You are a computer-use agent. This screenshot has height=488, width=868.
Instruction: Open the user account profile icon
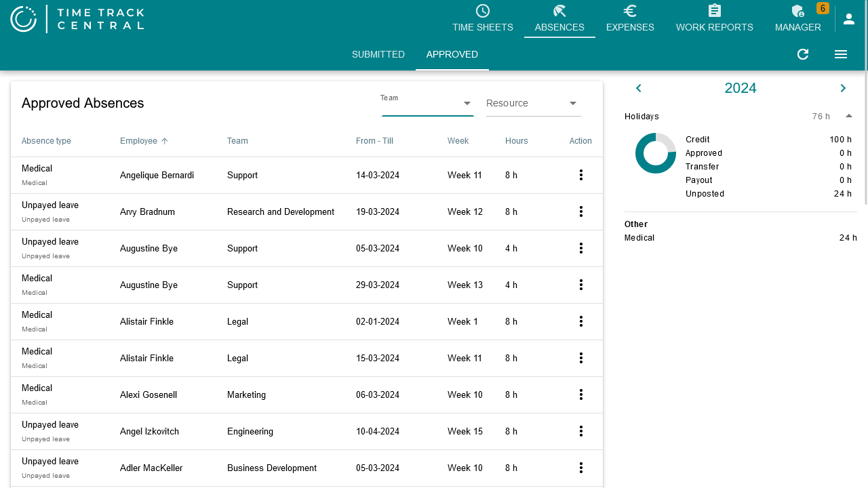point(849,19)
